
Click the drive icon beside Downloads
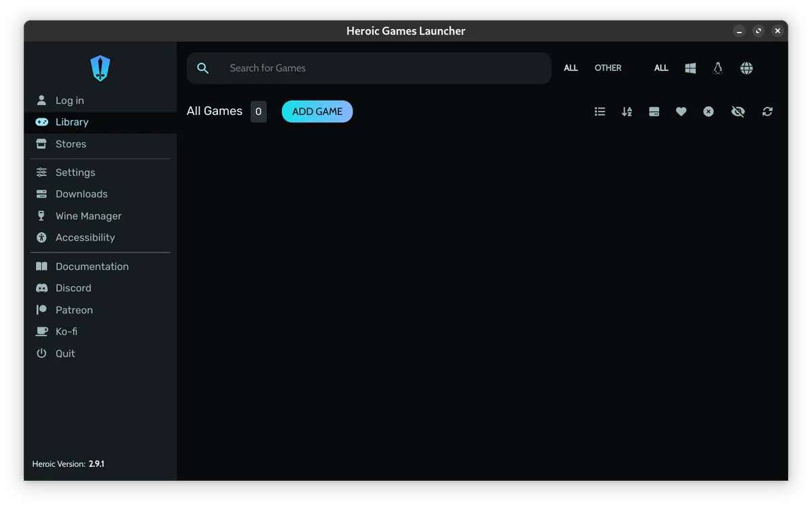click(x=42, y=194)
